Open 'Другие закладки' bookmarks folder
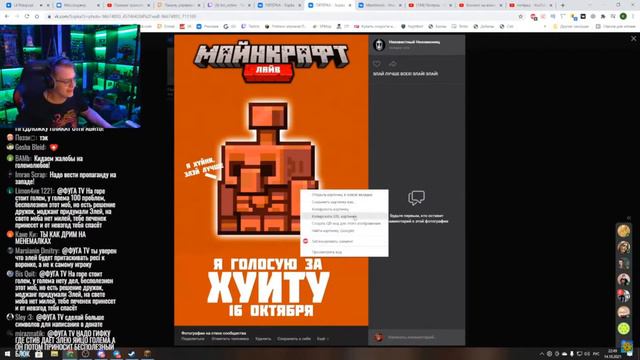Image resolution: width=640 pixels, height=360 pixels. (x=571, y=26)
